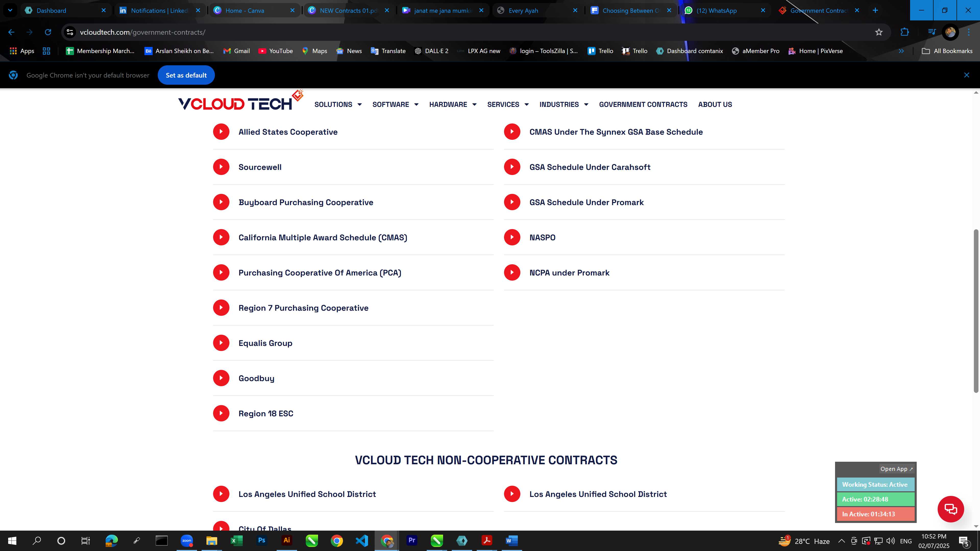Click the Set as default button
The width and height of the screenshot is (980, 551).
[x=186, y=75]
